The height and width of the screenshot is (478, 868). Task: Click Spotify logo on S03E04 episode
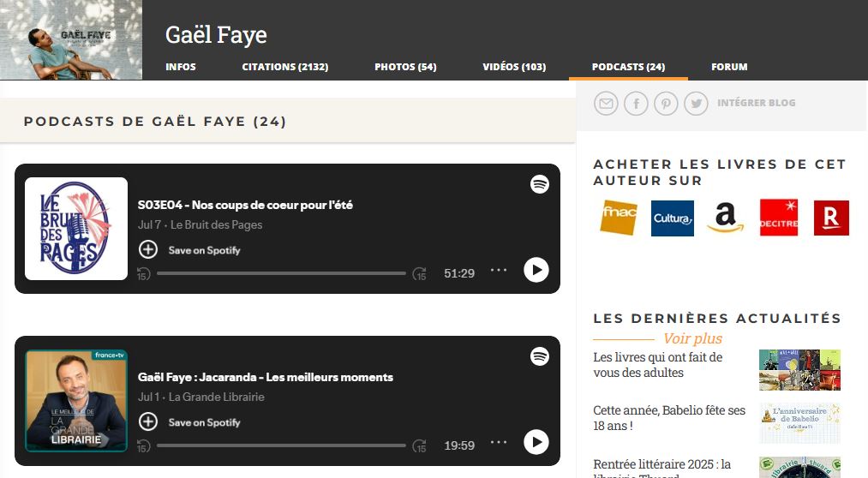(540, 183)
